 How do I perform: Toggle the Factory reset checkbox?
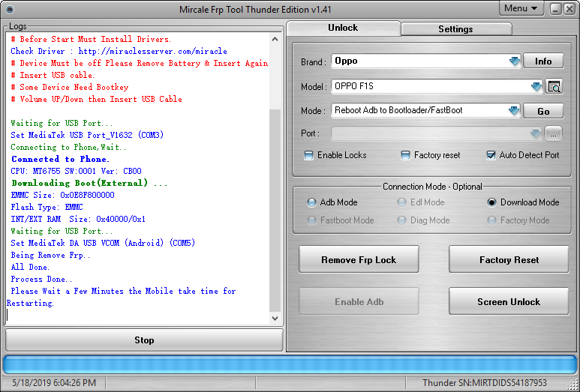(x=405, y=155)
